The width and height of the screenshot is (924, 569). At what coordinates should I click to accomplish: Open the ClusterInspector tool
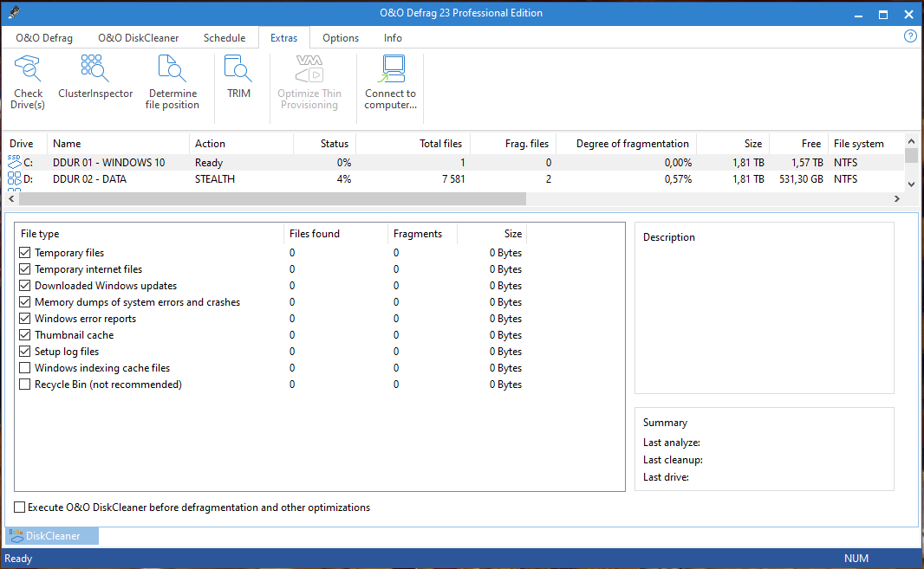point(95,78)
